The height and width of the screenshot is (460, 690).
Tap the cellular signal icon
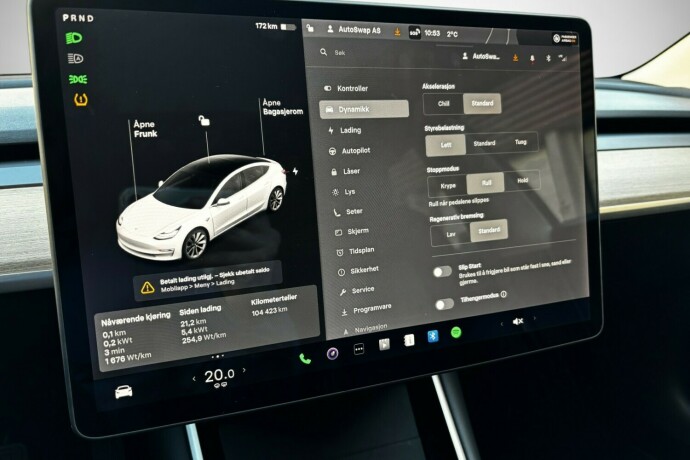tap(562, 58)
